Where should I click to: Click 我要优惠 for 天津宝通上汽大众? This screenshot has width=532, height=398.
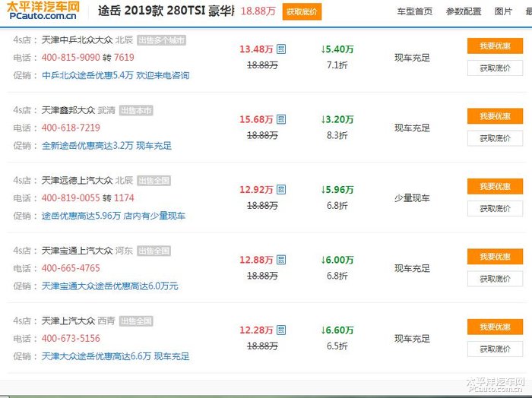pos(495,257)
